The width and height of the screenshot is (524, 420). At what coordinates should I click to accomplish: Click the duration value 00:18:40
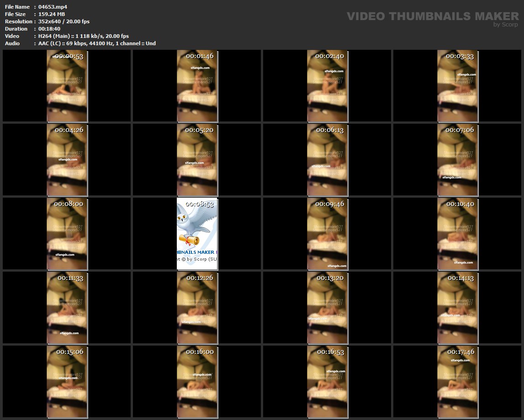point(49,29)
